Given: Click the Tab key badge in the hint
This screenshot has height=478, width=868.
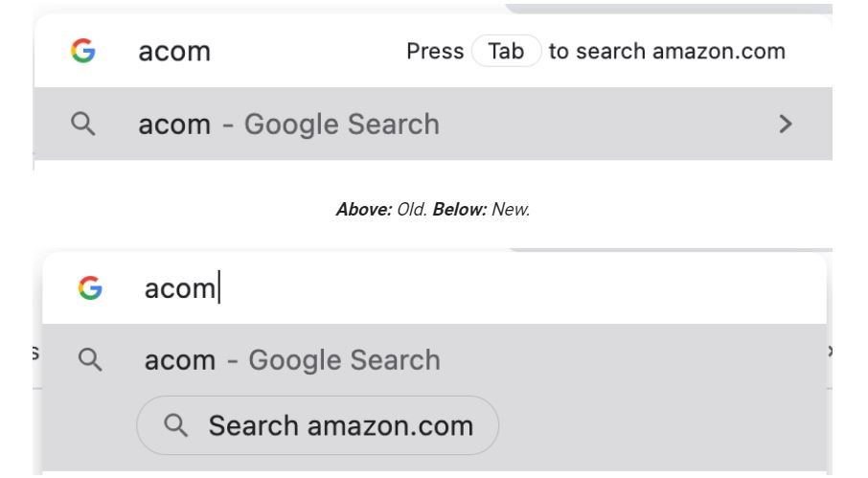Looking at the screenshot, I should click(x=506, y=52).
